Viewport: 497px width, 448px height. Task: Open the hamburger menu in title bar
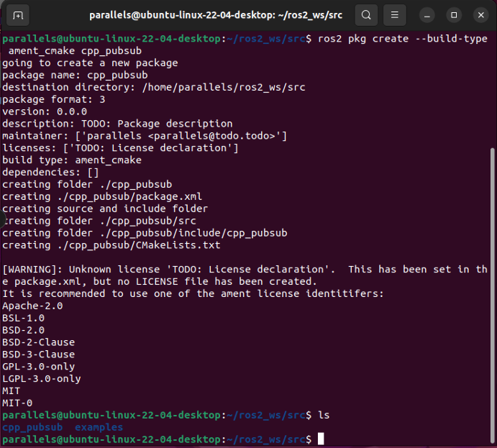point(393,14)
